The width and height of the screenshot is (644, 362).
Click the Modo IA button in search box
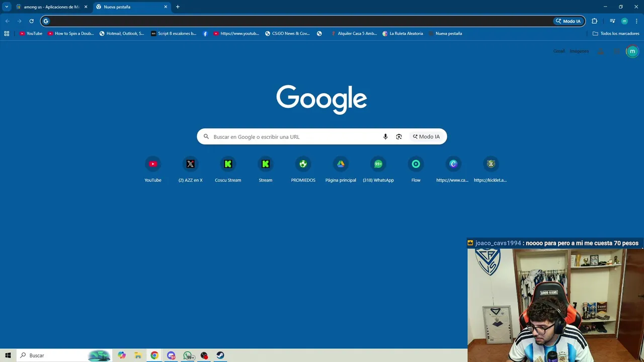[426, 137]
